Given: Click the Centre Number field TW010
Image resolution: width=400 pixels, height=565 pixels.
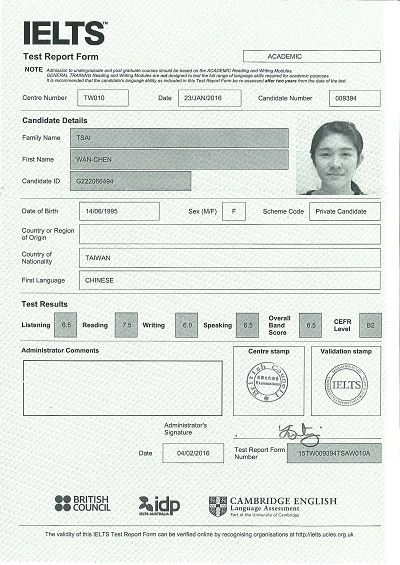Looking at the screenshot, I should click(103, 98).
